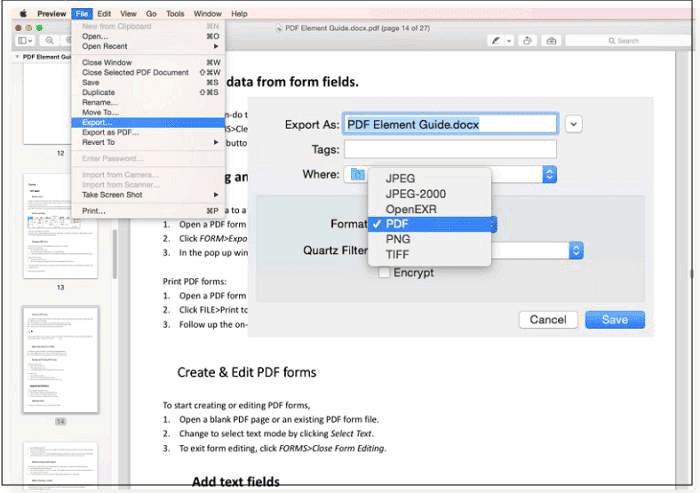
Task: Select Export as PDF… in File menu
Action: point(111,132)
